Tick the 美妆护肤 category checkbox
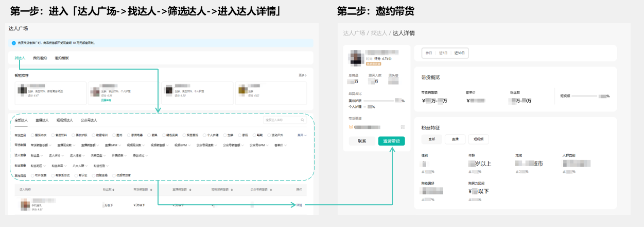 point(72,135)
